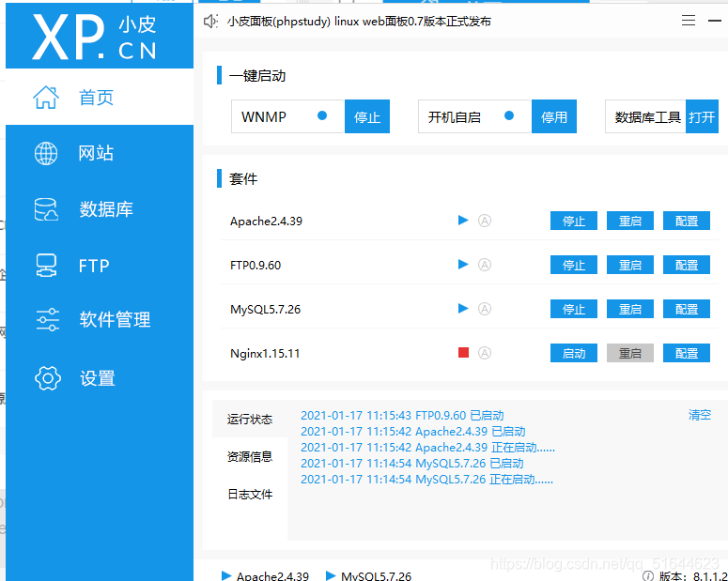Click the 停用 button for 开机自启
Image resolution: width=728 pixels, height=581 pixels.
(x=554, y=116)
